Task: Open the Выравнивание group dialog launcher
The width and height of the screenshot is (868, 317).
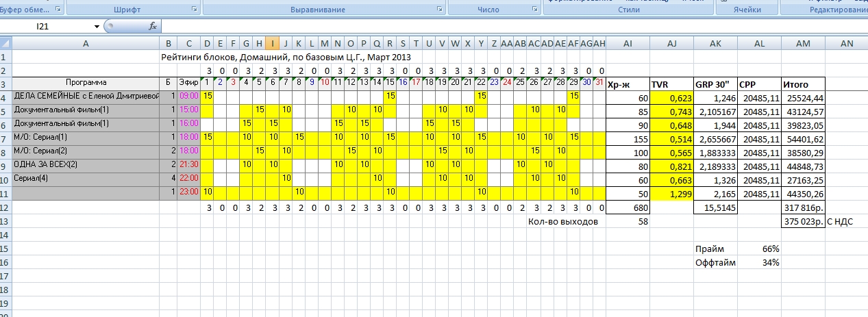Action: [x=439, y=10]
